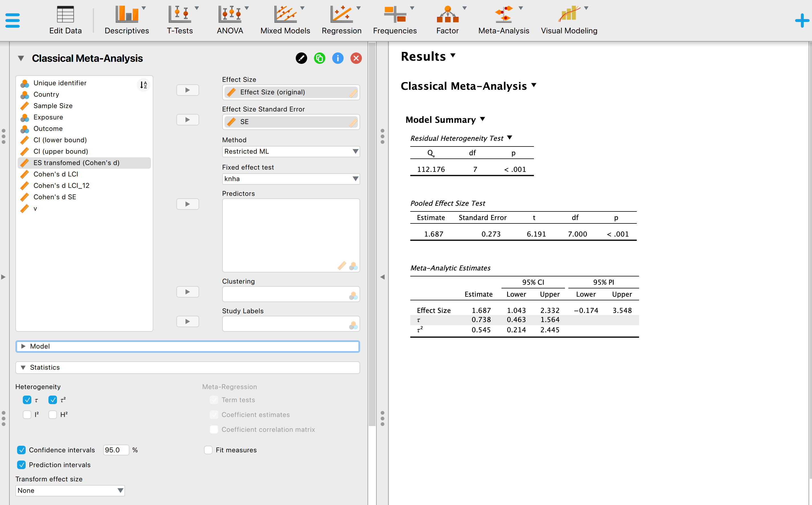Open the Results title dropdown menu
The image size is (812, 505).
[x=453, y=56]
